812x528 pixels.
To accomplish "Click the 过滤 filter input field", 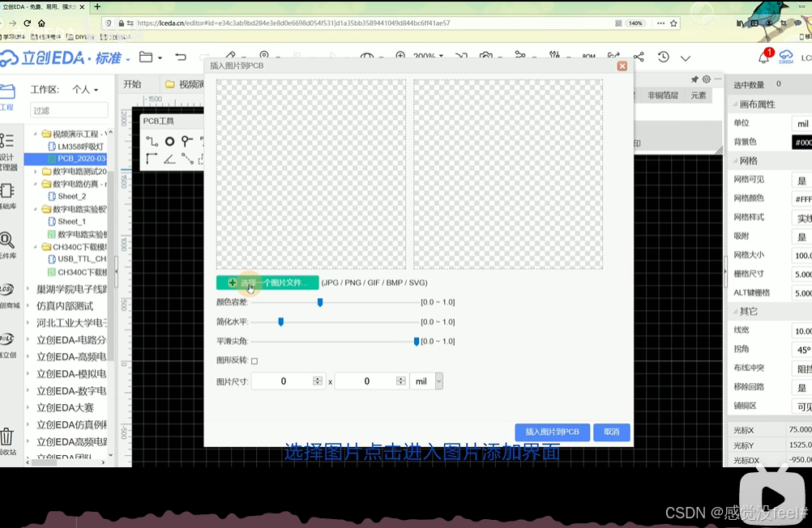I will click(69, 110).
